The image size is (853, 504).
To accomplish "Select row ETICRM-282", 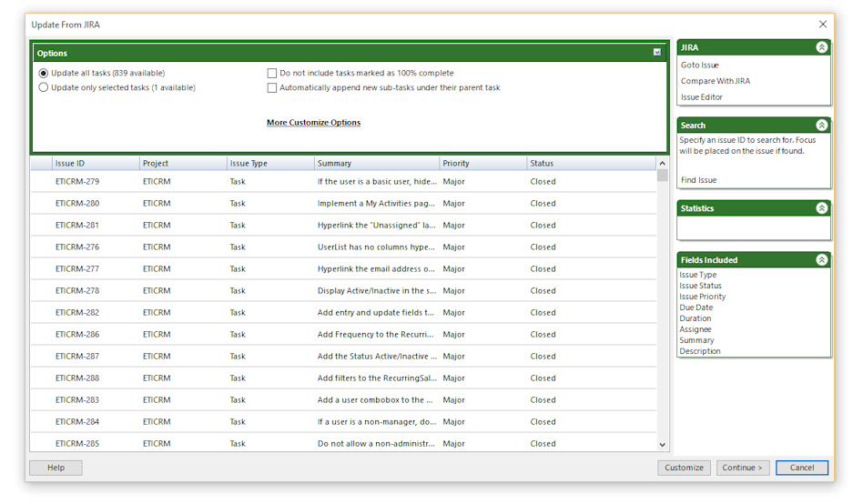I will tap(343, 313).
